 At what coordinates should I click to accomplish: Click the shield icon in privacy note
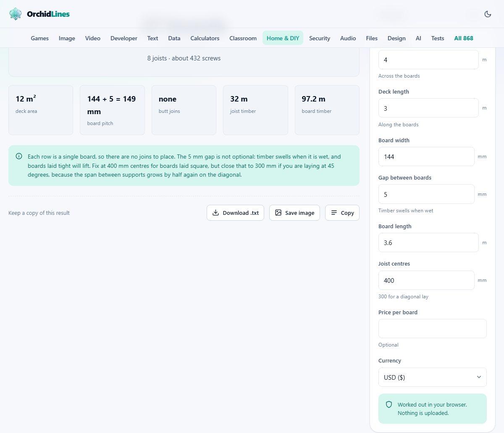pyautogui.click(x=389, y=404)
